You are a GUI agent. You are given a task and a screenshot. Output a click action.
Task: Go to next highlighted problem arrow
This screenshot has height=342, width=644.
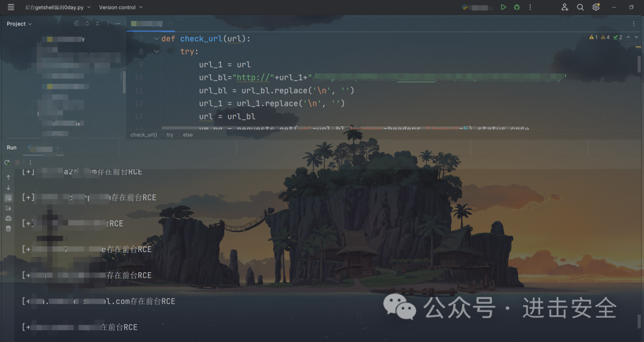pyautogui.click(x=636, y=37)
